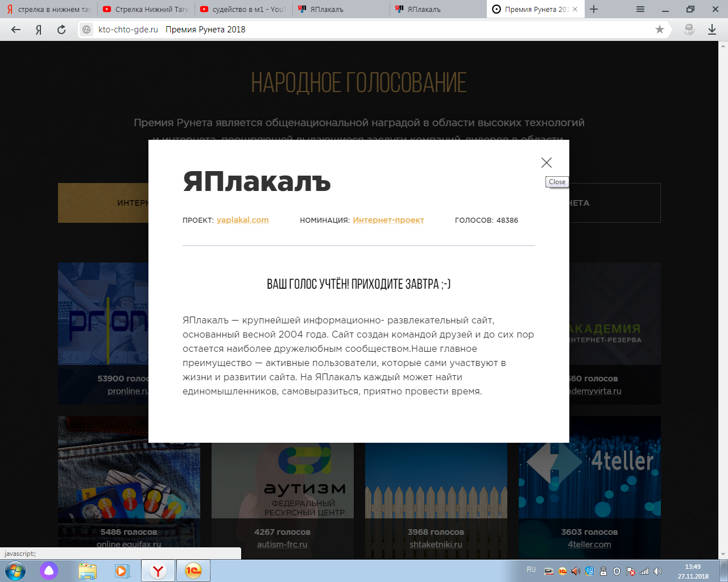Open the media player taskbar icon
728x582 pixels.
click(x=122, y=571)
